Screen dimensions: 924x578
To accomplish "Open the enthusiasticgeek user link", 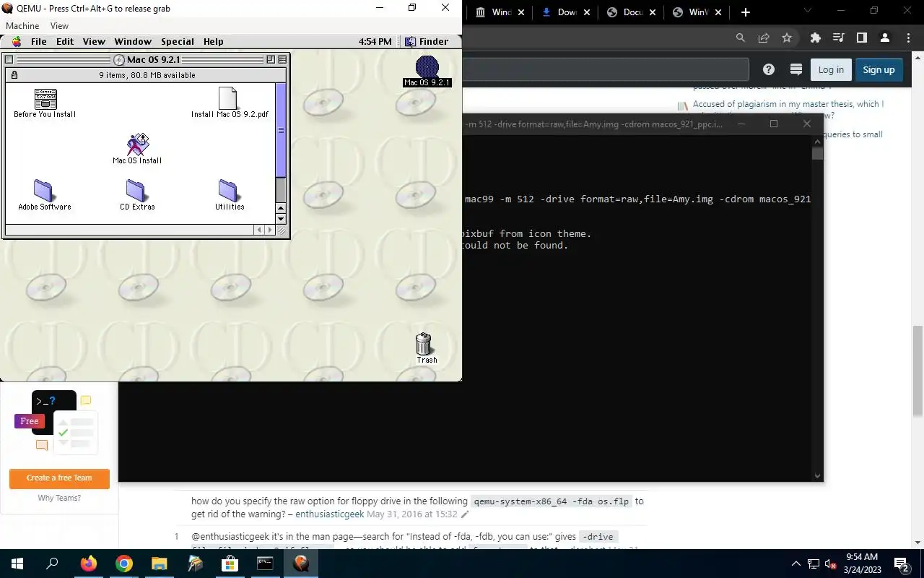I will 330,514.
